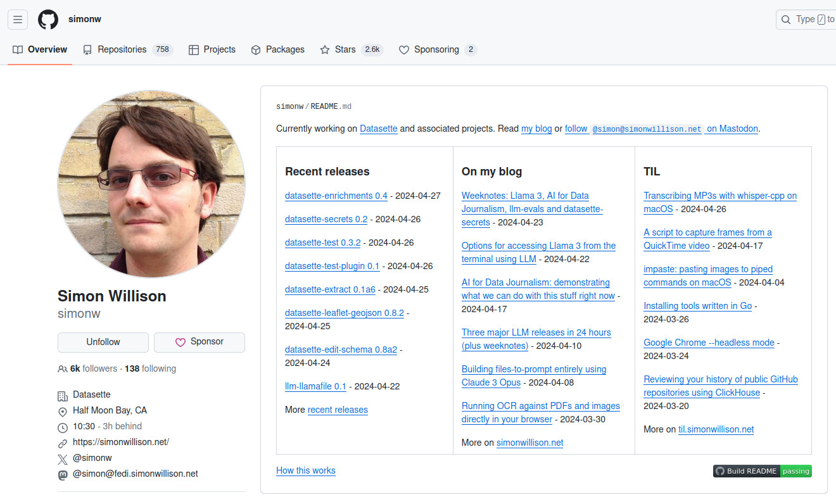
Task: Open 'Google Chrome --headless mode' TIL
Action: pyautogui.click(x=709, y=343)
